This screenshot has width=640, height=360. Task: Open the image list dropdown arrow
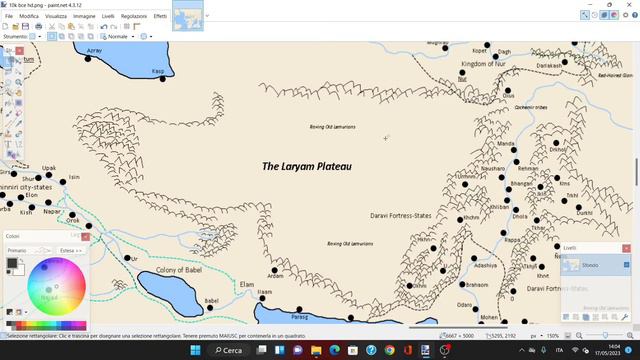[x=207, y=16]
